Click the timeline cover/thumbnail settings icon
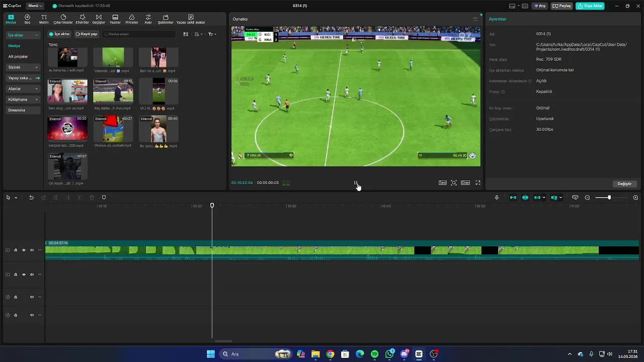The image size is (644, 362). (575, 198)
